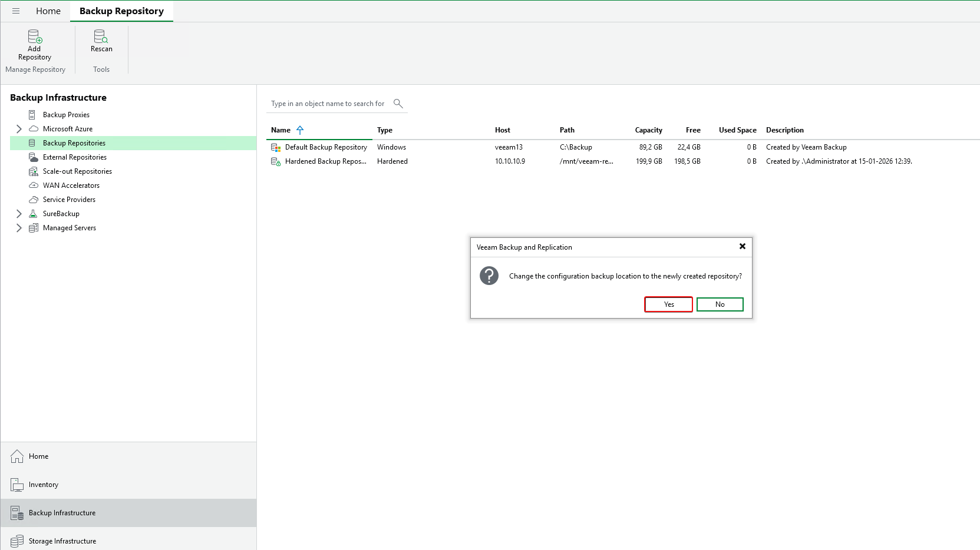Click the dialog question mark icon
The image size is (980, 550).
(x=489, y=276)
